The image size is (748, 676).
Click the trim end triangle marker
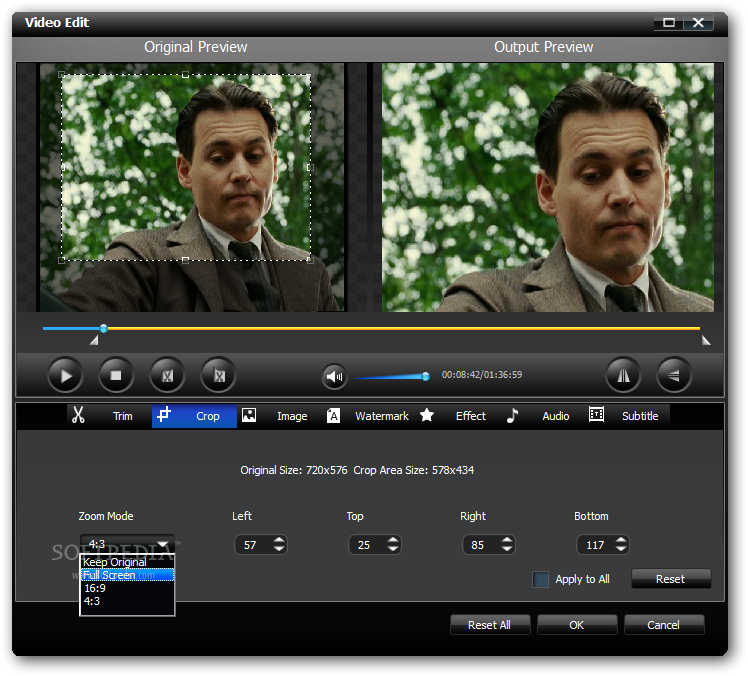point(706,340)
